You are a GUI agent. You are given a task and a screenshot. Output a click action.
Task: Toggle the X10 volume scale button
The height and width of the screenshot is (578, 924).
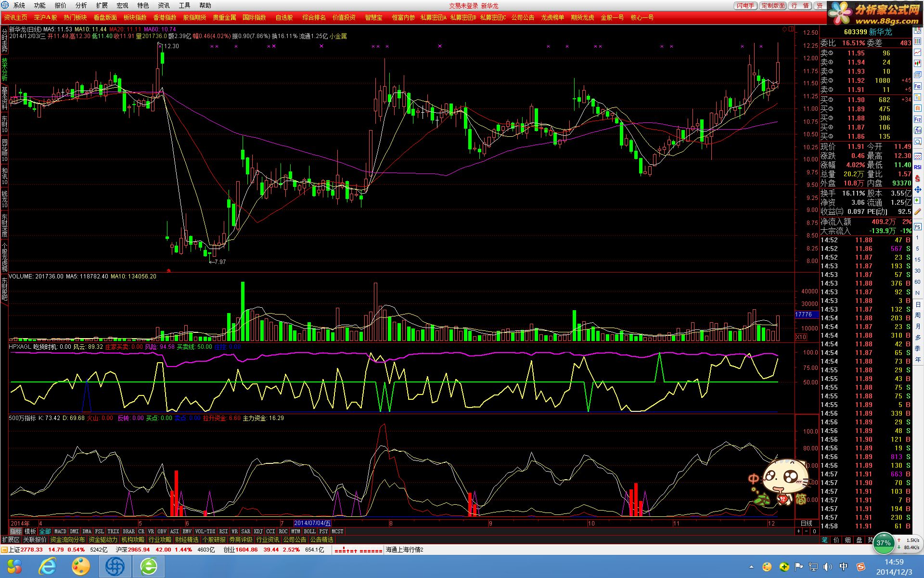click(x=801, y=337)
